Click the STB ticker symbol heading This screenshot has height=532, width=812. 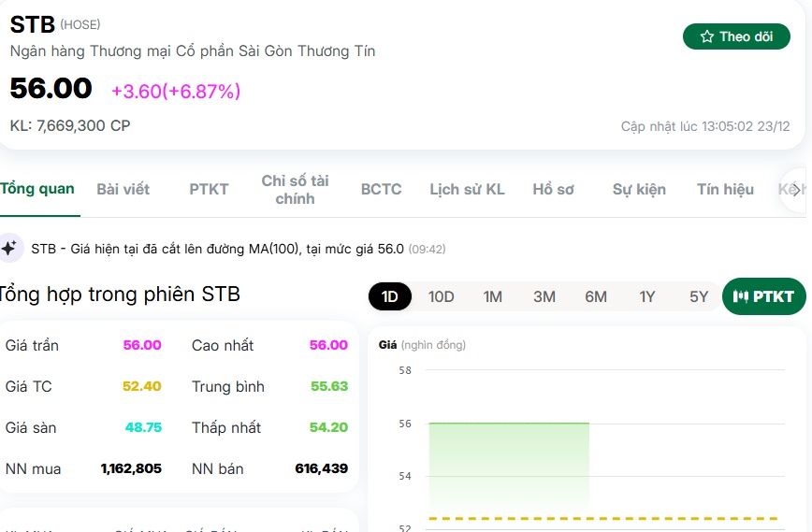point(32,24)
